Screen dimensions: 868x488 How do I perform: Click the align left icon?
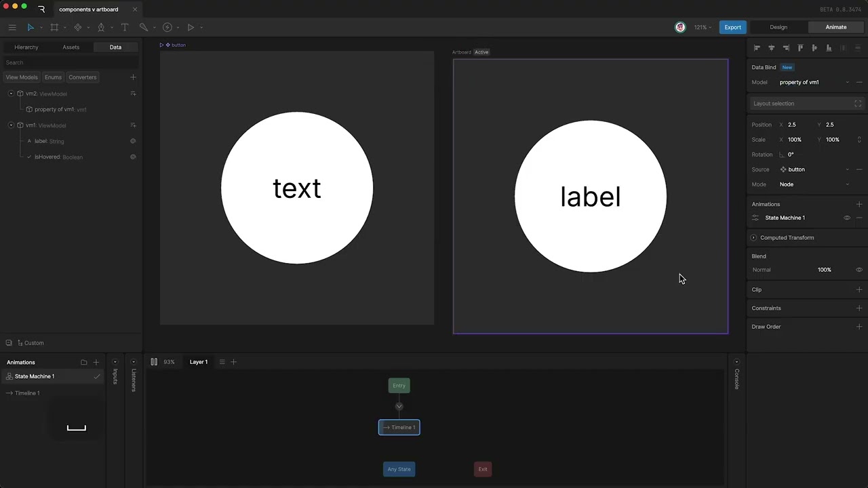(x=757, y=47)
